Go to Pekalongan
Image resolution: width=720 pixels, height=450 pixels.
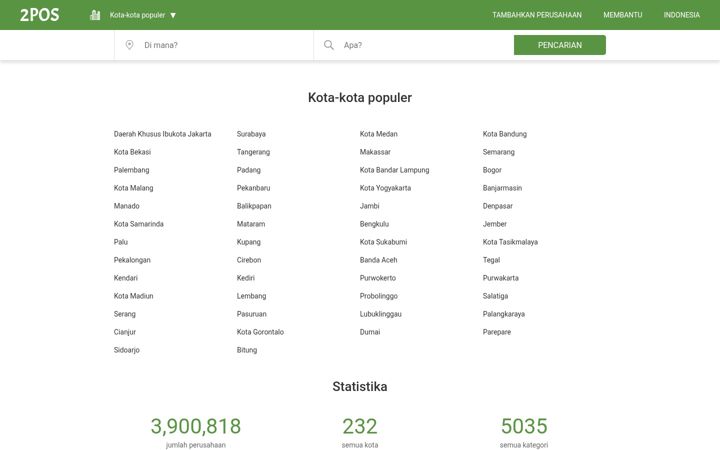point(132,259)
